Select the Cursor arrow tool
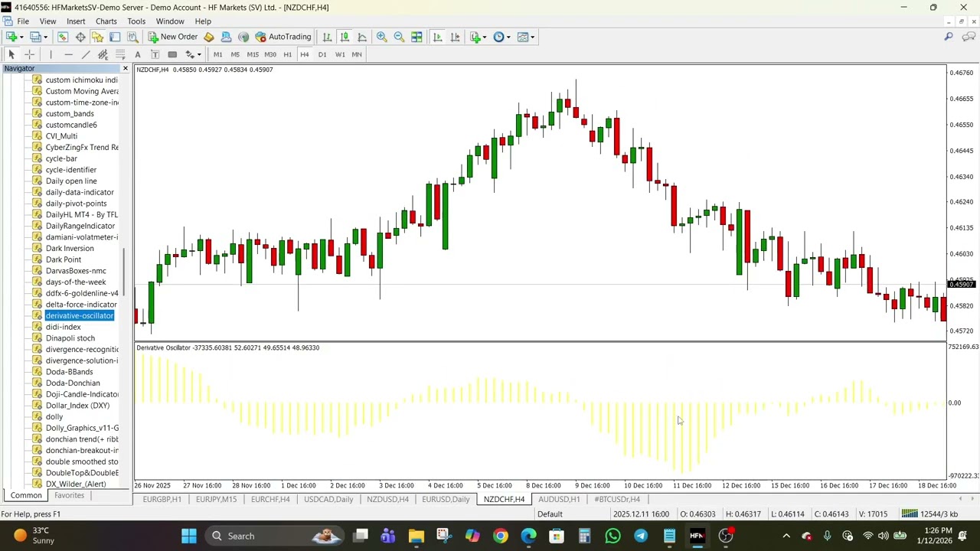980x551 pixels. click(11, 54)
